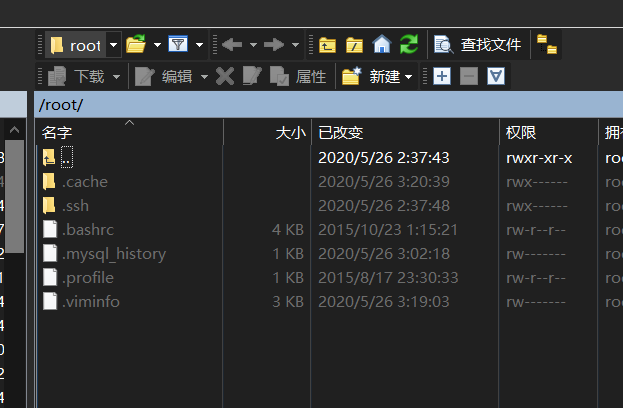Toggle the directory tree icon
The image size is (623, 408).
point(547,44)
